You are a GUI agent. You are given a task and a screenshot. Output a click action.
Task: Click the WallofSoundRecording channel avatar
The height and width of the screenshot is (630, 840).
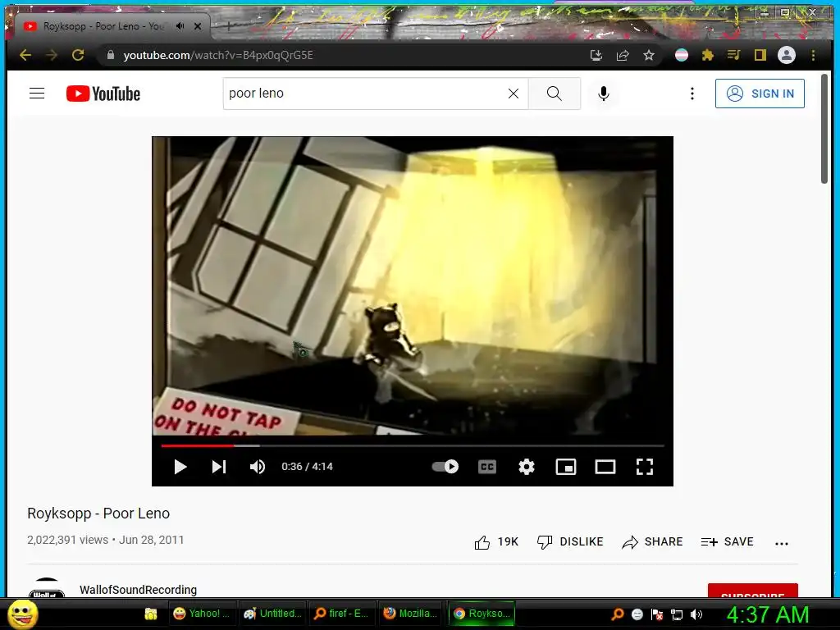(x=47, y=587)
